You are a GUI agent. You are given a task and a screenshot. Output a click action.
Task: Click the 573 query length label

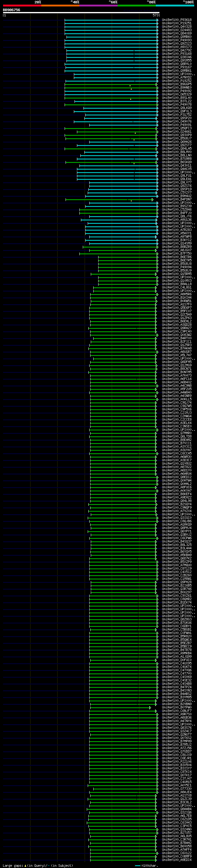click(155, 15)
